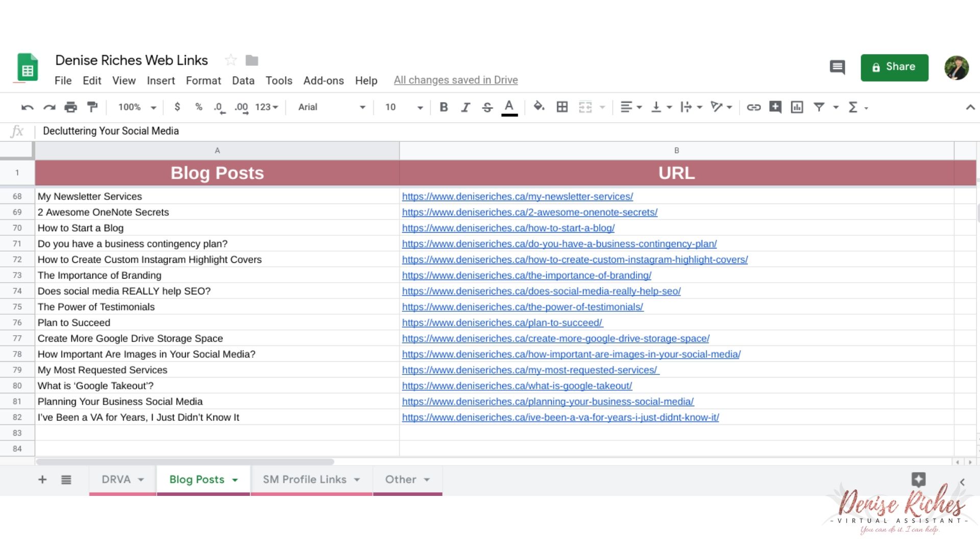
Task: Open the how-to-start-a-blog link
Action: point(508,228)
